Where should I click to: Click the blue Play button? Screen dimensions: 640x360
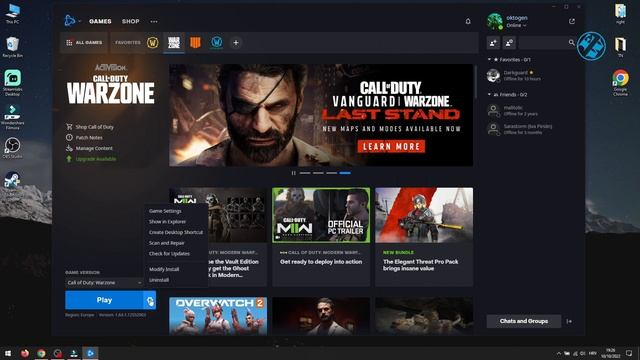(104, 300)
